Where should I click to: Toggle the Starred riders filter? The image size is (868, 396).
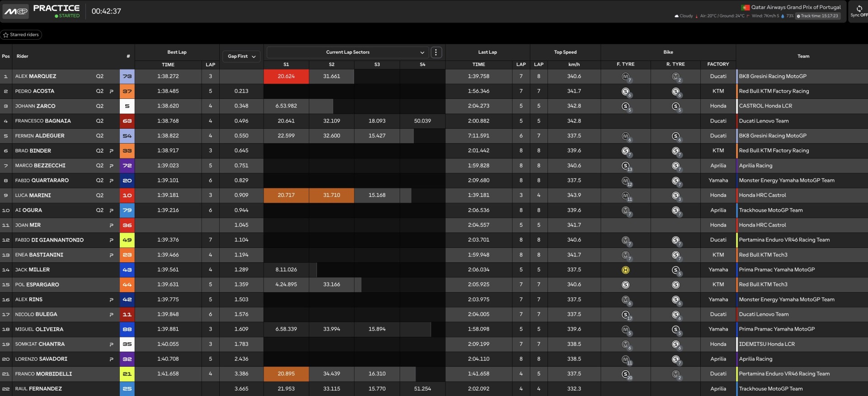tap(21, 35)
